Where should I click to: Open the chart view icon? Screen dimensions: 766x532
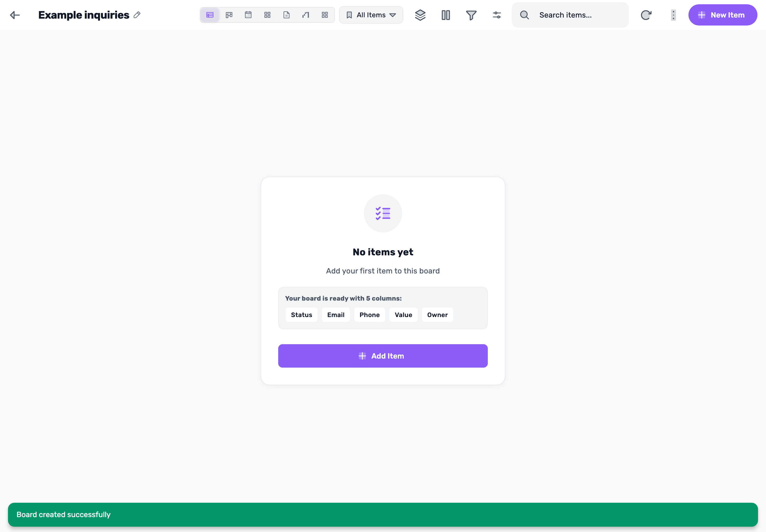(306, 15)
